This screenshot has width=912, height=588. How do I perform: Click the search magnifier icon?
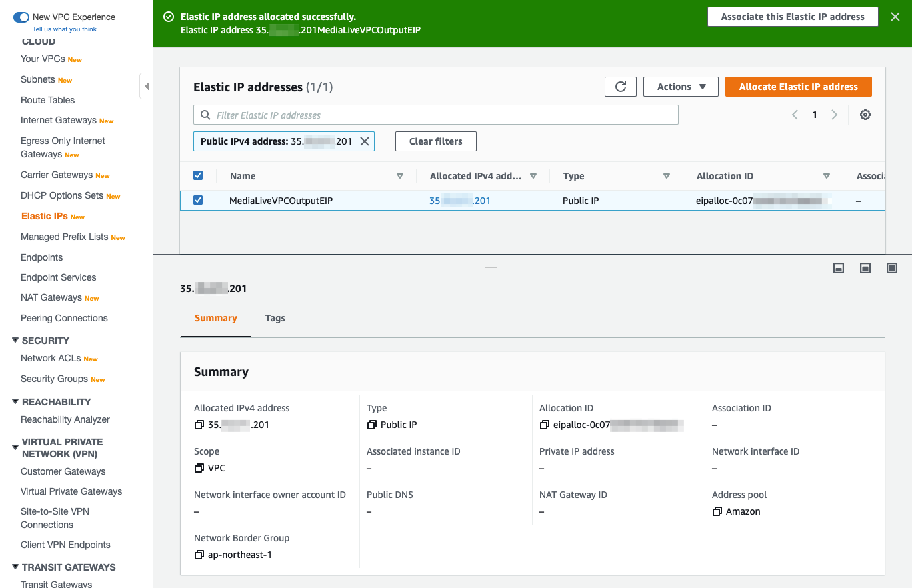tap(205, 115)
